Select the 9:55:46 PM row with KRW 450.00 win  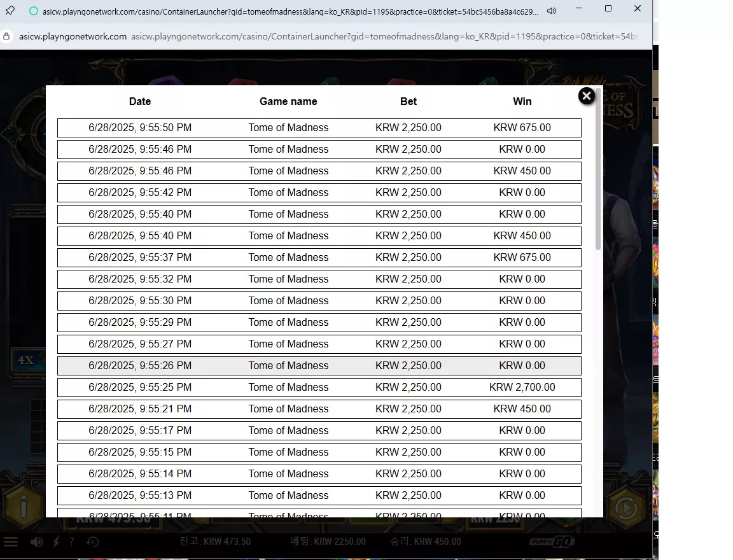[319, 171]
